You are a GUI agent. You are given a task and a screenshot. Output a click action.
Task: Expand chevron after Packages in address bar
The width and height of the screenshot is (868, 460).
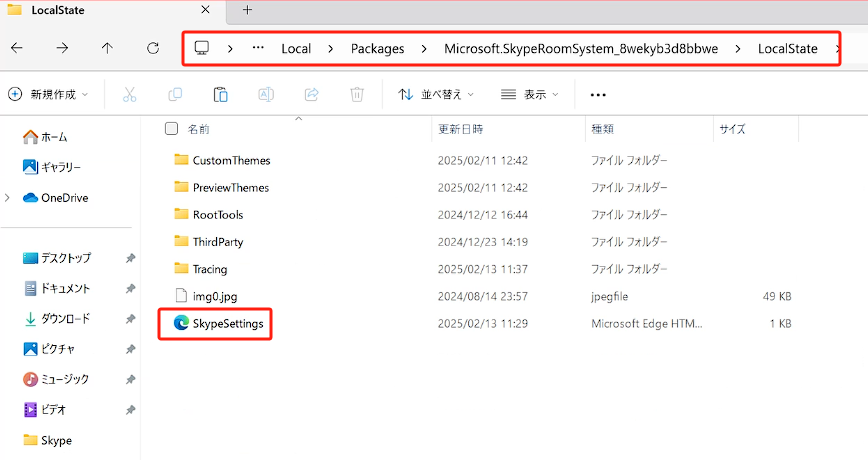point(424,49)
